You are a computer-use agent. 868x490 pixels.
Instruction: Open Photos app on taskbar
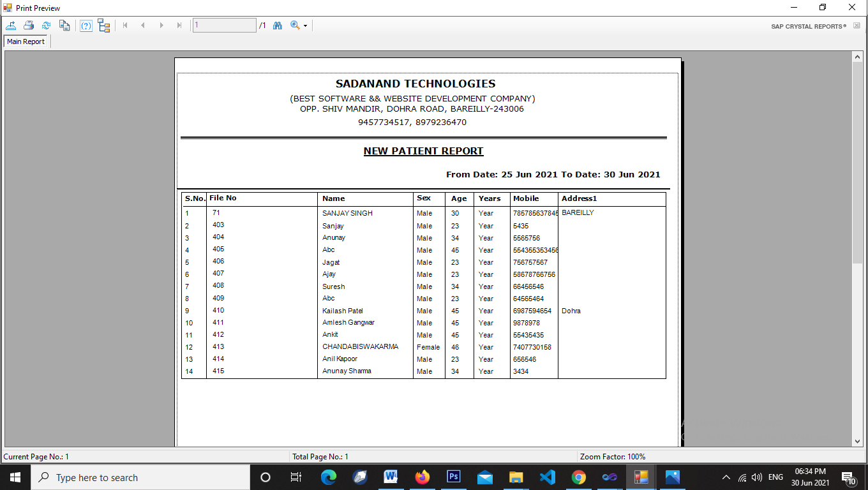pyautogui.click(x=672, y=477)
